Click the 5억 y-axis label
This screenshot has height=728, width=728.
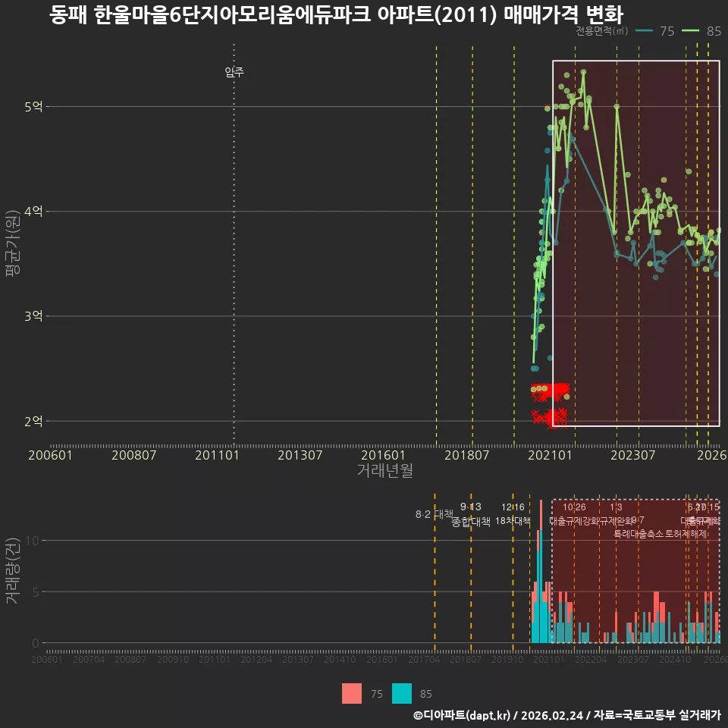(x=33, y=107)
